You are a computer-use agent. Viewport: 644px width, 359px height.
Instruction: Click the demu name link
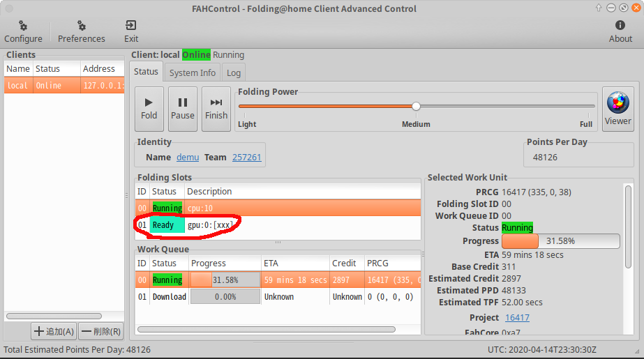187,158
